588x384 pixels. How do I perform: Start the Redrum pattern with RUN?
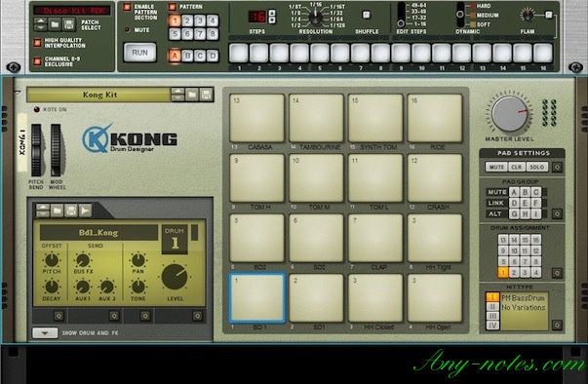click(139, 53)
